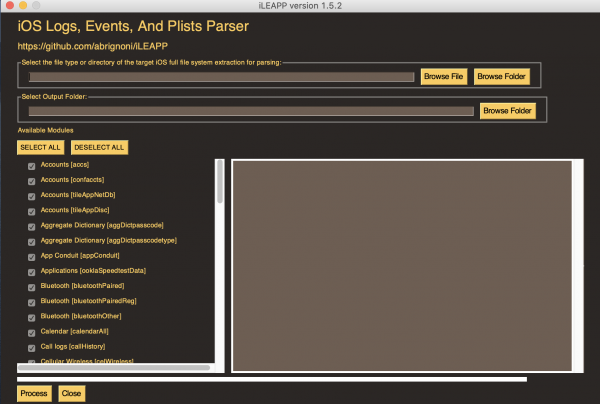Toggle Bluetooth [bluetoothOther] checkbox
This screenshot has width=600, height=404.
(x=31, y=318)
